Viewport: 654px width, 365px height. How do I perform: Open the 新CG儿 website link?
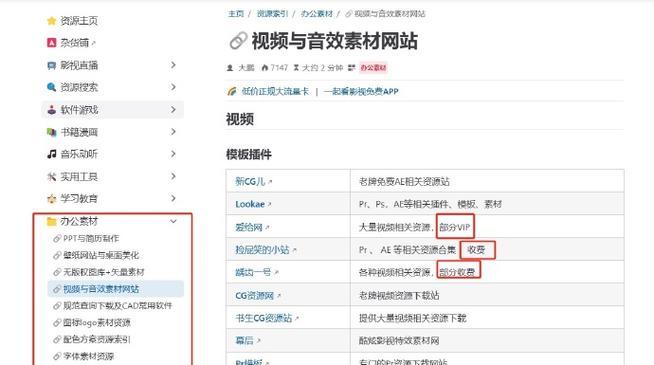point(250,181)
